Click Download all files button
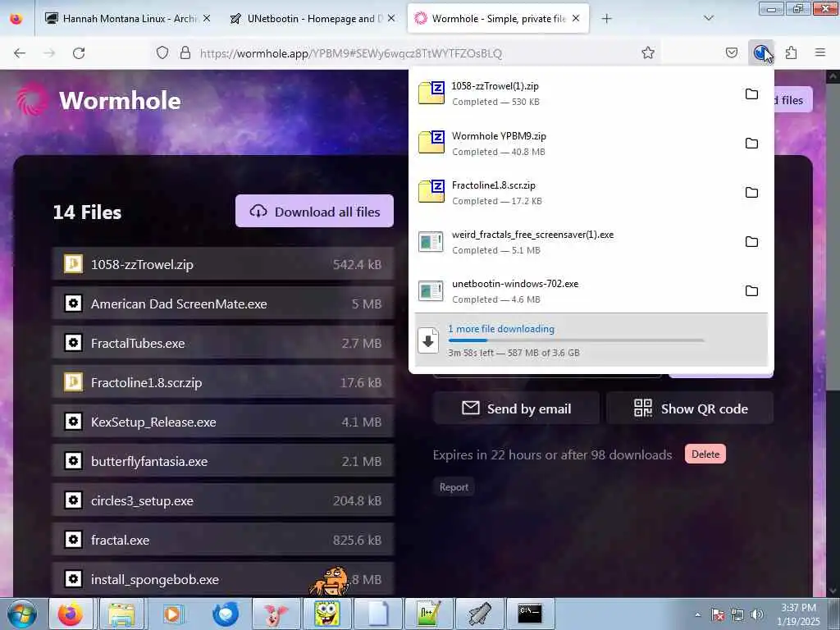840x630 pixels. [314, 211]
